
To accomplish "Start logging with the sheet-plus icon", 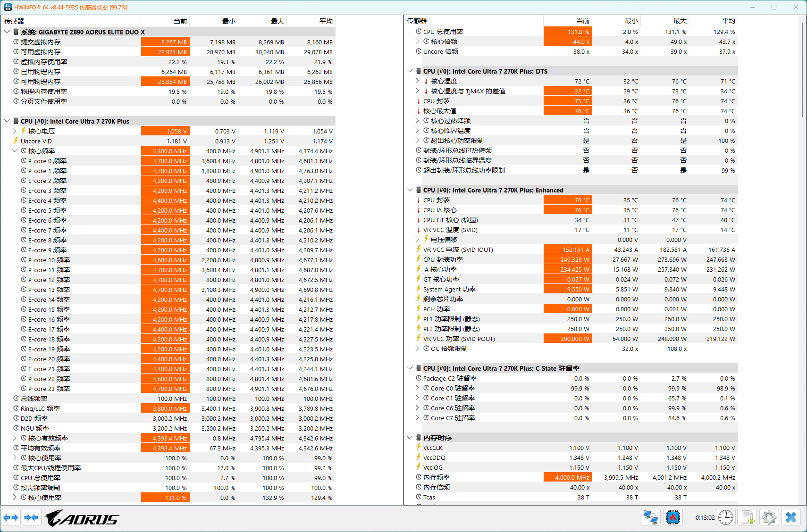I will pos(748,517).
